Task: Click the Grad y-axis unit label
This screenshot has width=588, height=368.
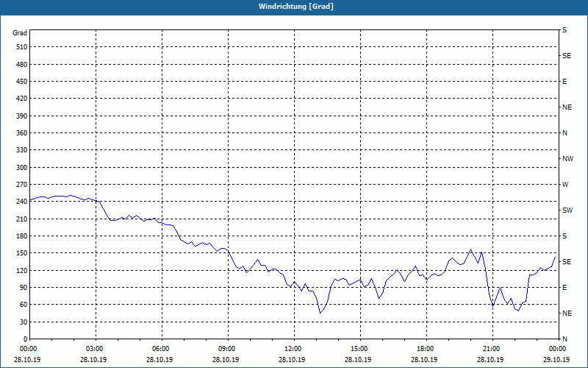Action: (x=20, y=33)
